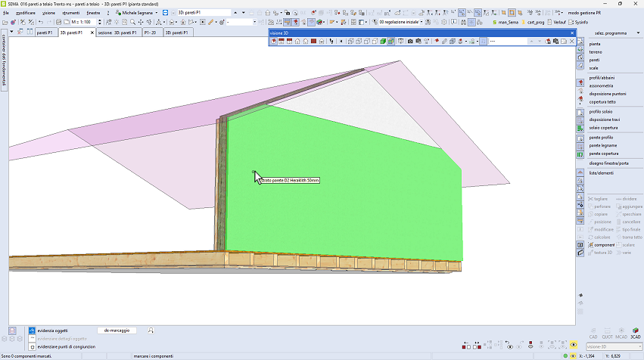Click the 'assonometria' item in sidebar
The width and height of the screenshot is (644, 360).
click(x=601, y=85)
